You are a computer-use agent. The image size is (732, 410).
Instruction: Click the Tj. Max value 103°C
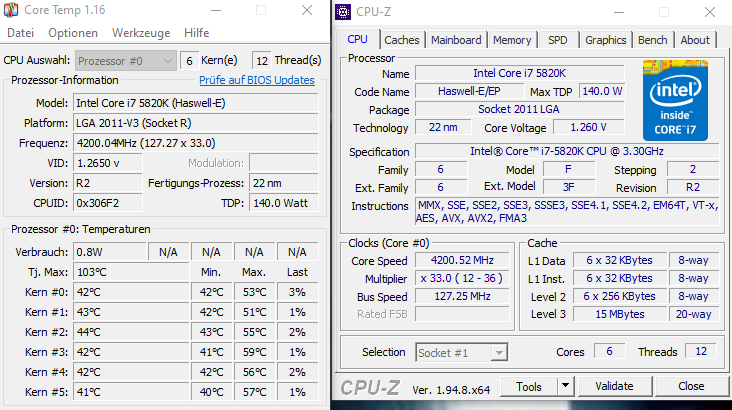(x=131, y=272)
